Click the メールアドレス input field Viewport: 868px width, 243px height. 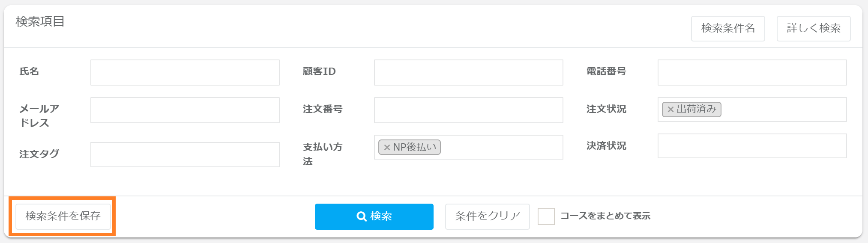point(185,110)
